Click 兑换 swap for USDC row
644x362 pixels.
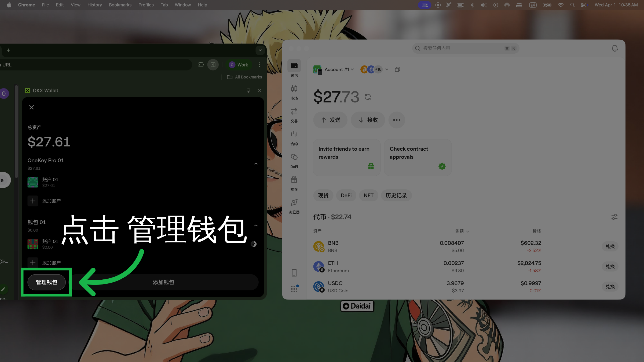click(610, 287)
